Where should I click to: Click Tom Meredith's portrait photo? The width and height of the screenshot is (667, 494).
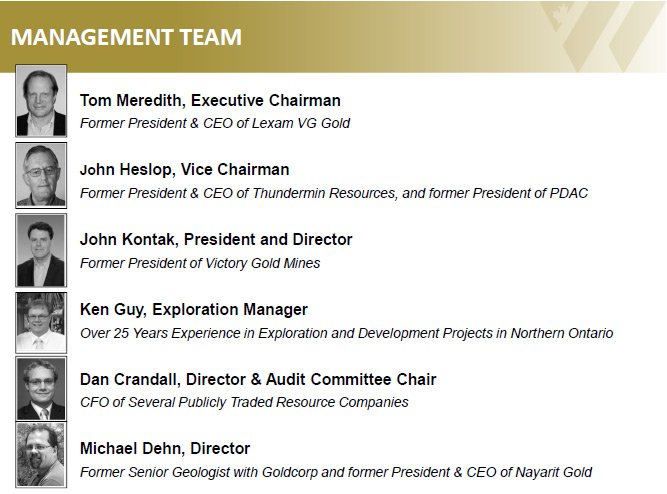point(41,100)
